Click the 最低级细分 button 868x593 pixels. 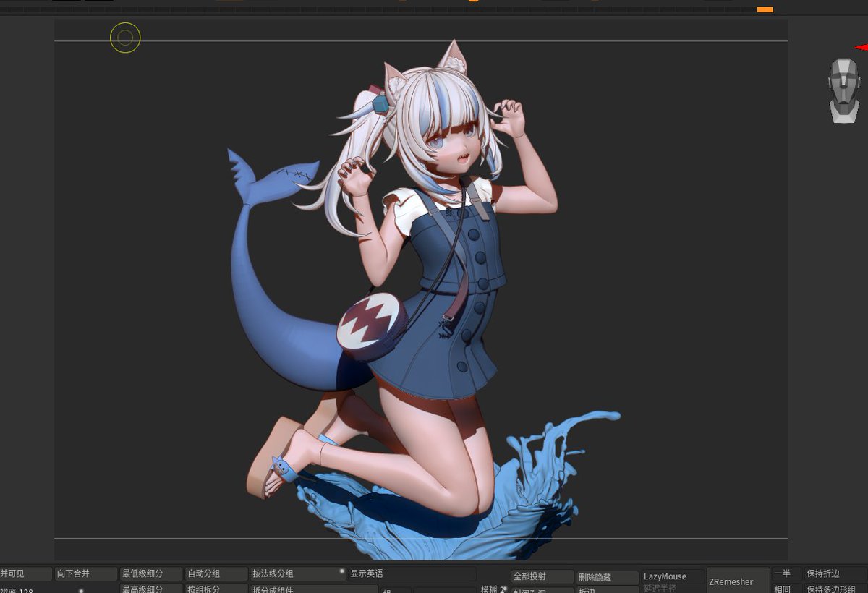click(151, 573)
